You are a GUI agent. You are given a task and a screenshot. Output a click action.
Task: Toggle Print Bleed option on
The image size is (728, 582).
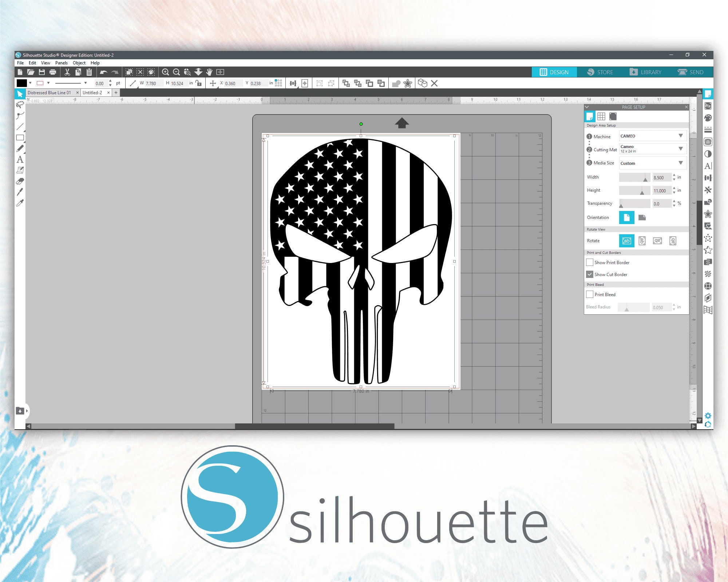tap(591, 295)
